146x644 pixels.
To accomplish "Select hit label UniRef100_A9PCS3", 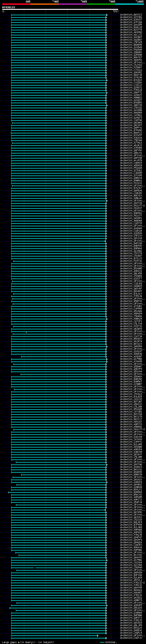I will pos(131,424).
